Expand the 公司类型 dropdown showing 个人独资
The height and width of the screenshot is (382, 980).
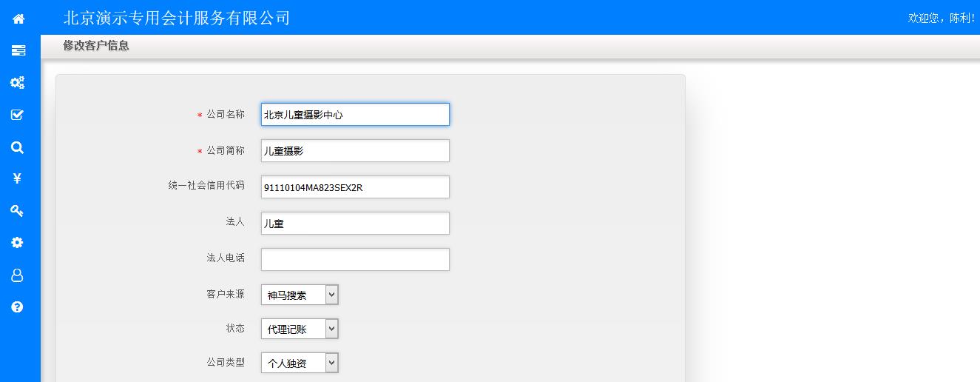coord(300,363)
